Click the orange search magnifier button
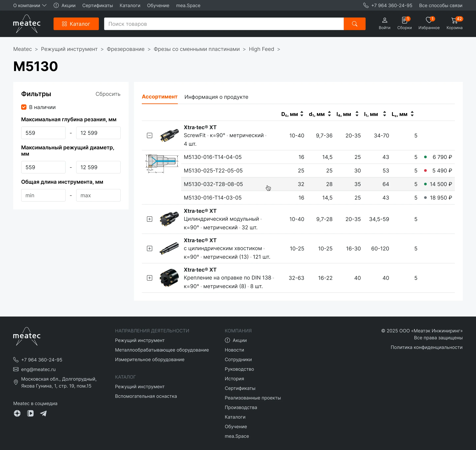Viewport: 476px width, 450px height. click(x=354, y=24)
